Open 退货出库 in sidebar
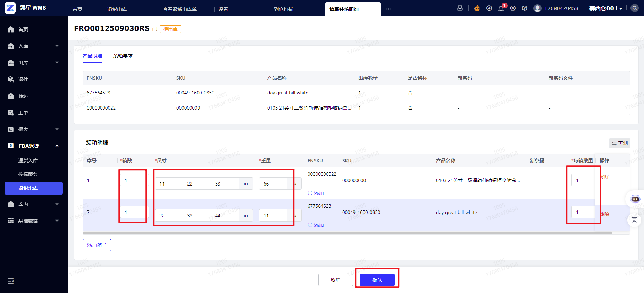Image resolution: width=644 pixels, height=293 pixels. coord(34,188)
